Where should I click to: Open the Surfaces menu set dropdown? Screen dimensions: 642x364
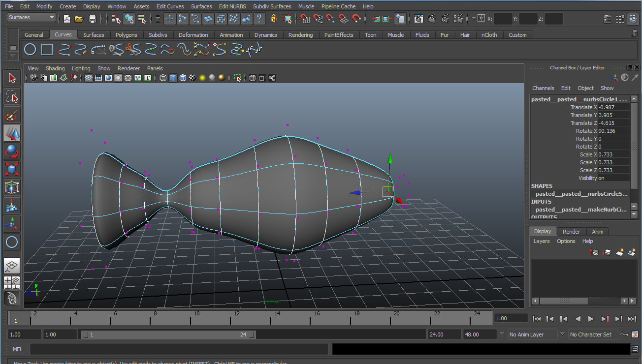(32, 18)
